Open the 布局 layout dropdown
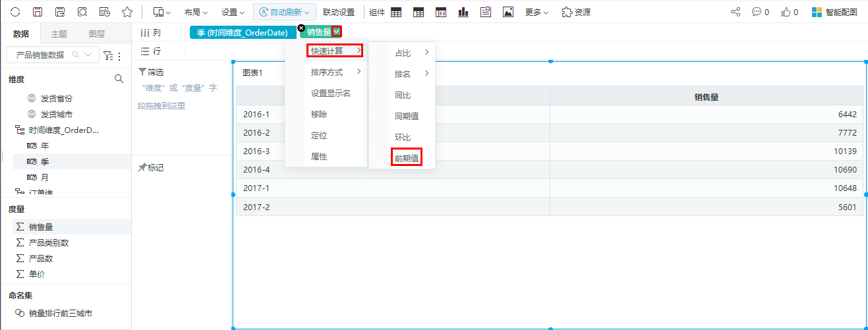The image size is (868, 330). click(196, 12)
